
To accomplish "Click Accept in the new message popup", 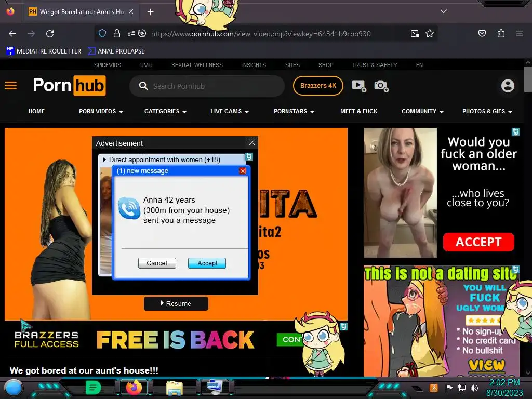I will [207, 263].
